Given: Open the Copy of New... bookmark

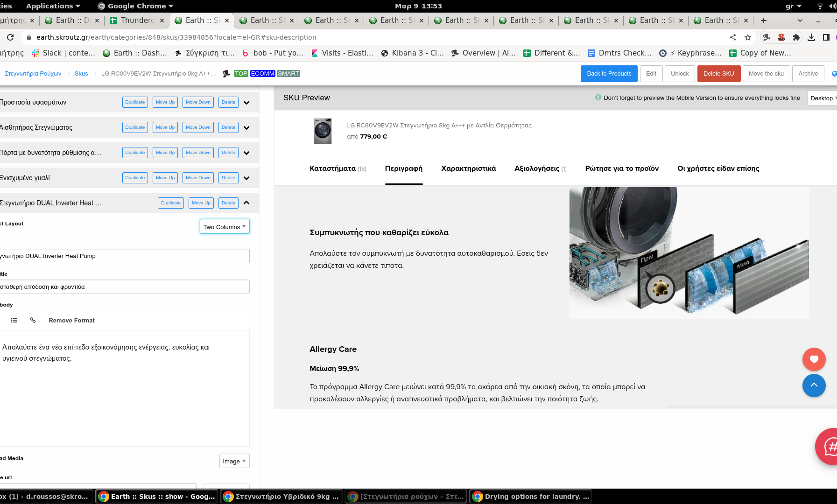Looking at the screenshot, I should (x=760, y=53).
